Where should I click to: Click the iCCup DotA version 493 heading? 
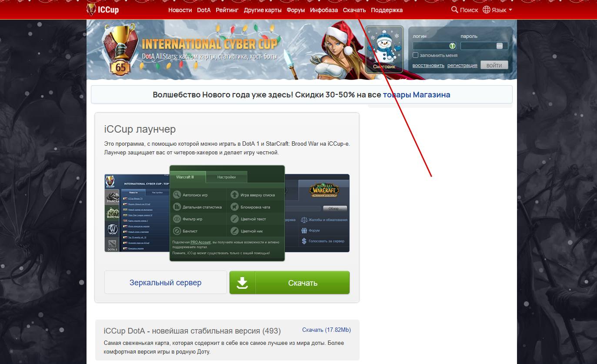192,331
